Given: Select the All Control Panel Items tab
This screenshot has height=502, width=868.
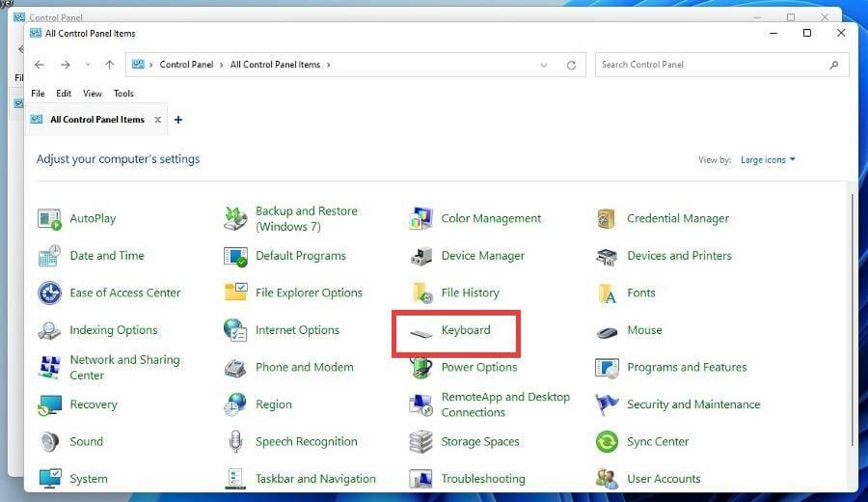Looking at the screenshot, I should coord(96,120).
